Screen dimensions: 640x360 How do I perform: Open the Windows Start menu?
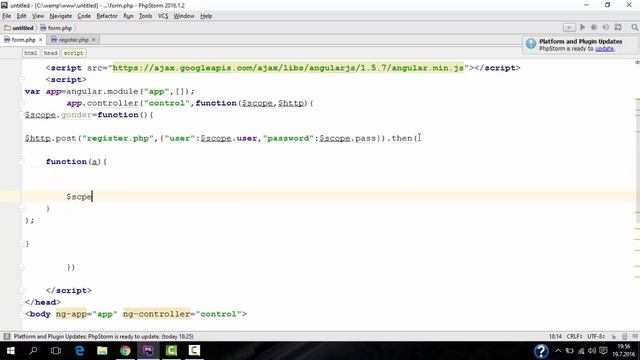[x=11, y=351]
